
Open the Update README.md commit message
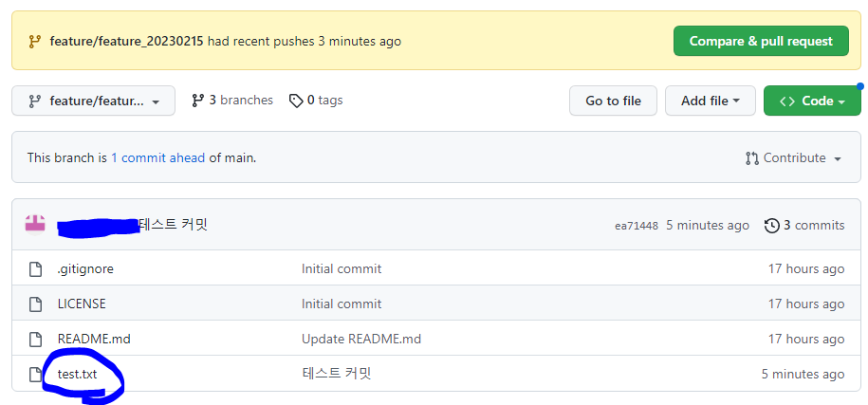pos(360,339)
